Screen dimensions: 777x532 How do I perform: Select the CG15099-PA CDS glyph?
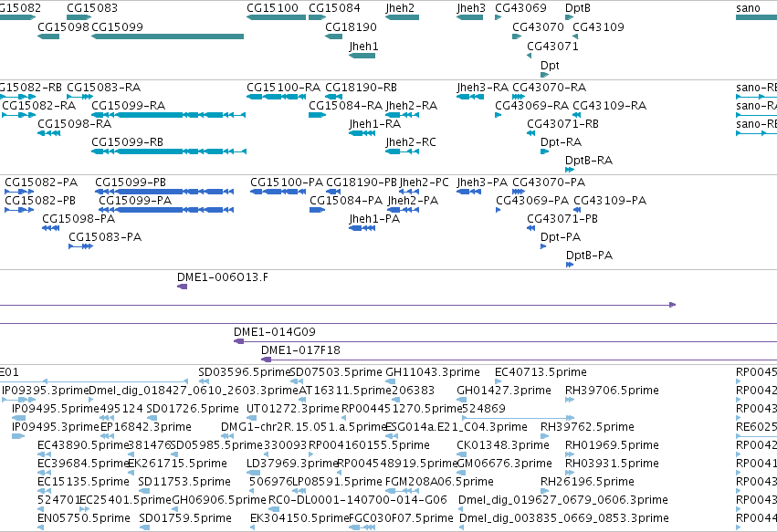[x=166, y=210]
